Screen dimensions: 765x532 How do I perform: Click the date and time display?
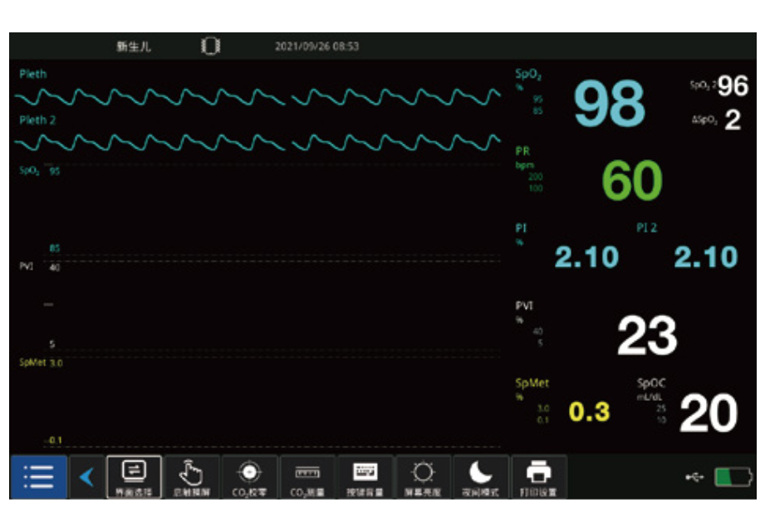click(316, 46)
